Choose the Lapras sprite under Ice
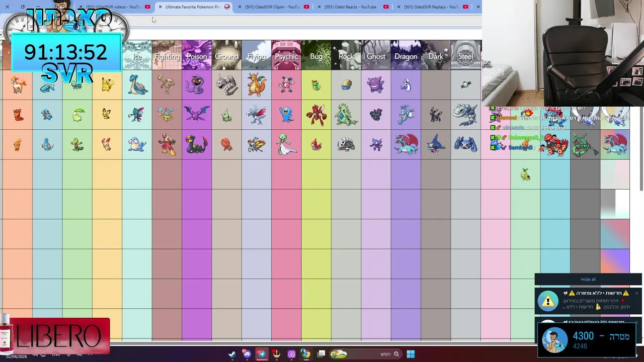 point(137,84)
